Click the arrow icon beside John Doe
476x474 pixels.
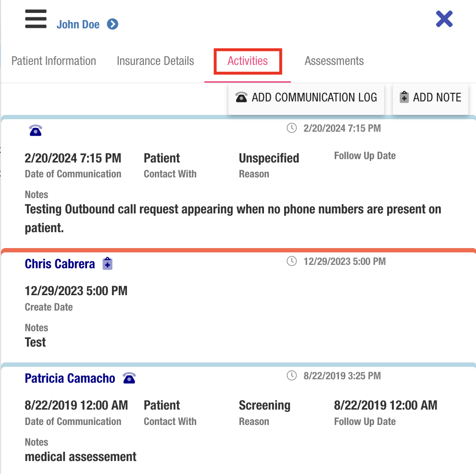[x=113, y=24]
